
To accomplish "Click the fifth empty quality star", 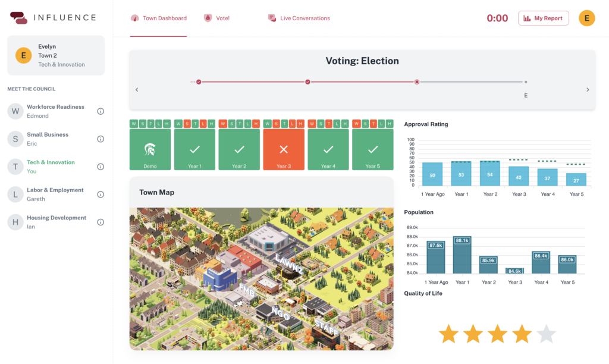I will [x=545, y=334].
